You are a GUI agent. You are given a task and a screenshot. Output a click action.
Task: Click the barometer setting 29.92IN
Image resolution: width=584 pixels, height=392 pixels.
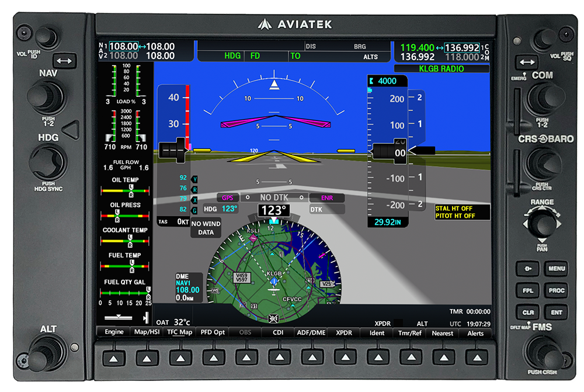point(387,222)
